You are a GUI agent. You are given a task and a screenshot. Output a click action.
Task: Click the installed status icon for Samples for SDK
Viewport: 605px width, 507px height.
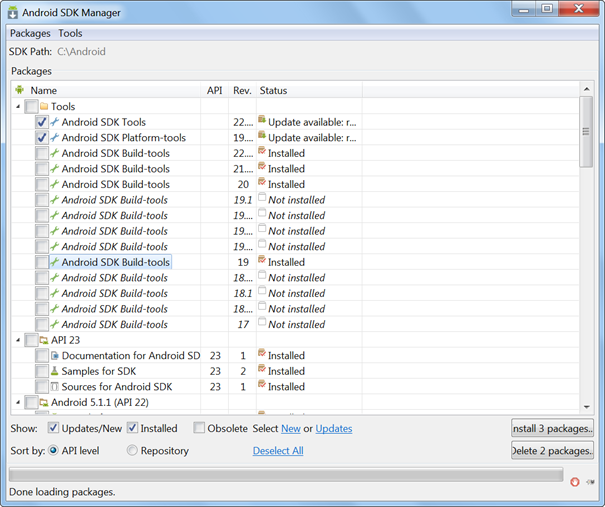(262, 368)
